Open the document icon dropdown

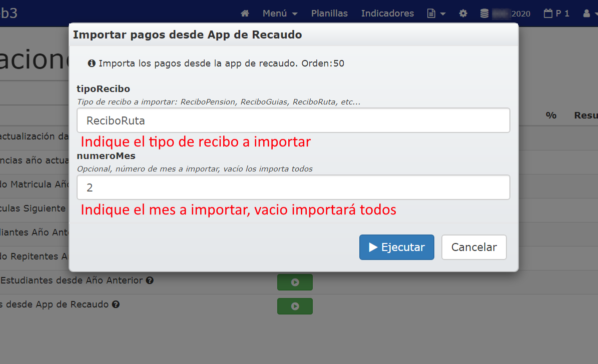pyautogui.click(x=436, y=13)
